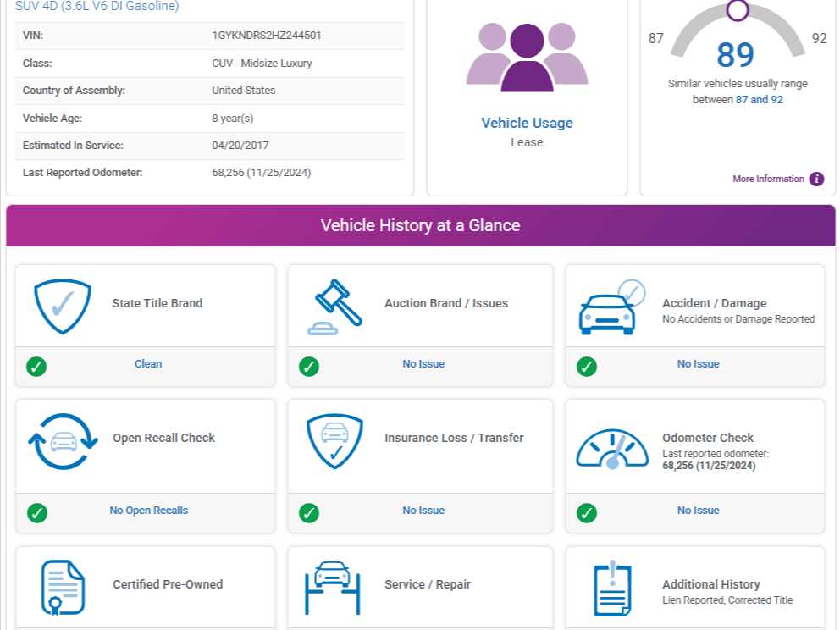Click Lien Reported, Corrected Title text

[x=727, y=600]
